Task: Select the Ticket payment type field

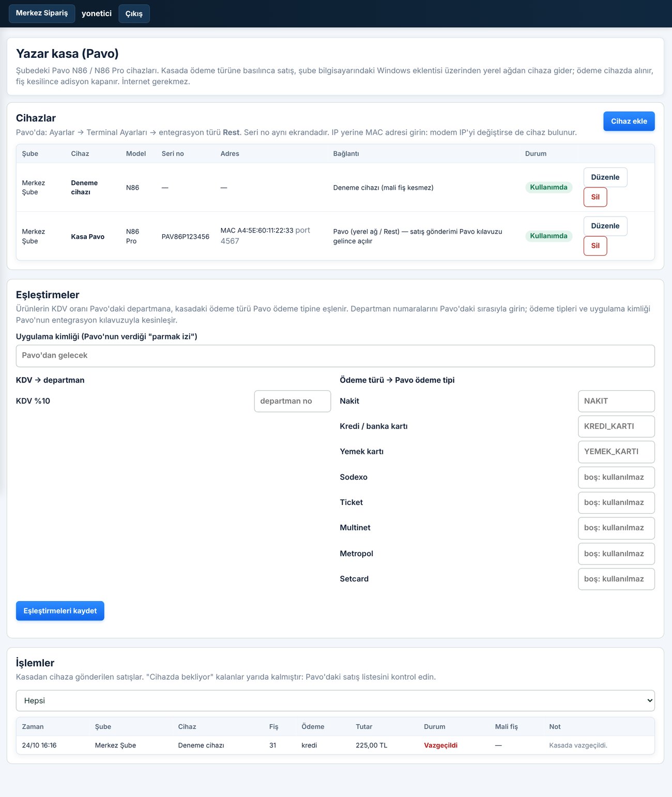Action: pyautogui.click(x=616, y=502)
